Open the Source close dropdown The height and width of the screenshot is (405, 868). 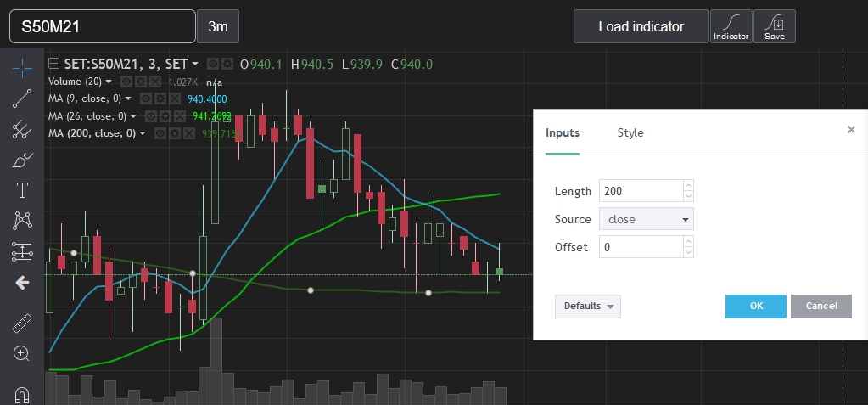(x=646, y=219)
